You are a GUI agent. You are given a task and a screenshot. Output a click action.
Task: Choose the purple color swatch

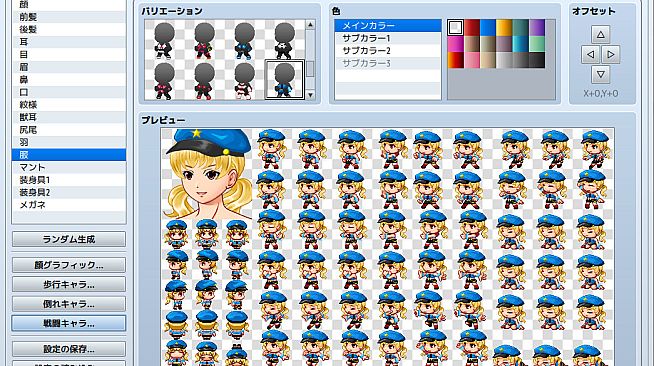coord(536,28)
